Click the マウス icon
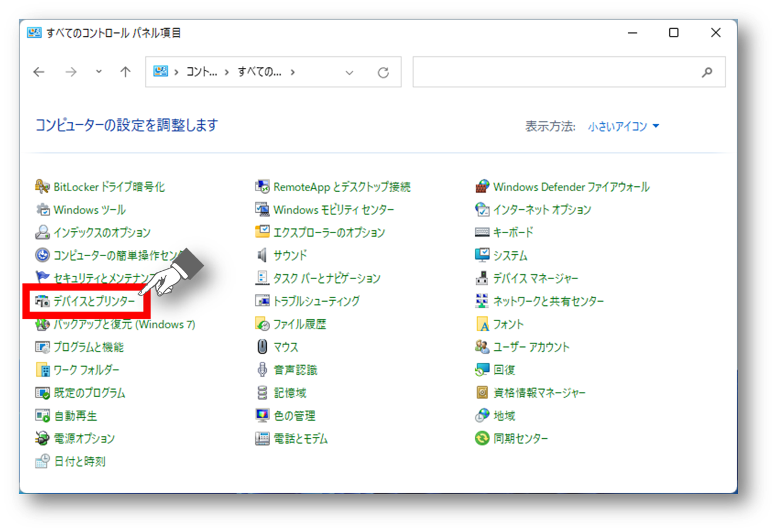776x532 pixels. 262,347
